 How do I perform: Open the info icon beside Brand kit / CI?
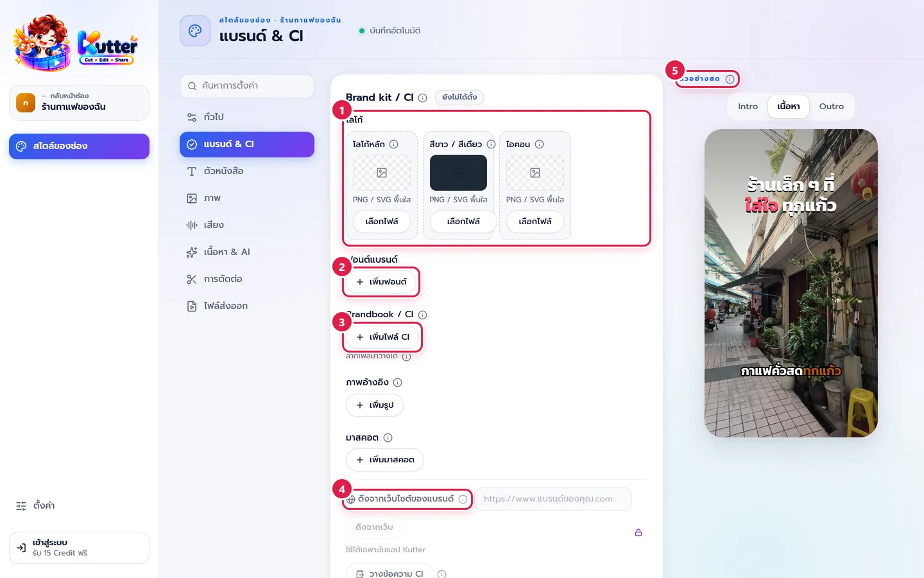pos(422,98)
